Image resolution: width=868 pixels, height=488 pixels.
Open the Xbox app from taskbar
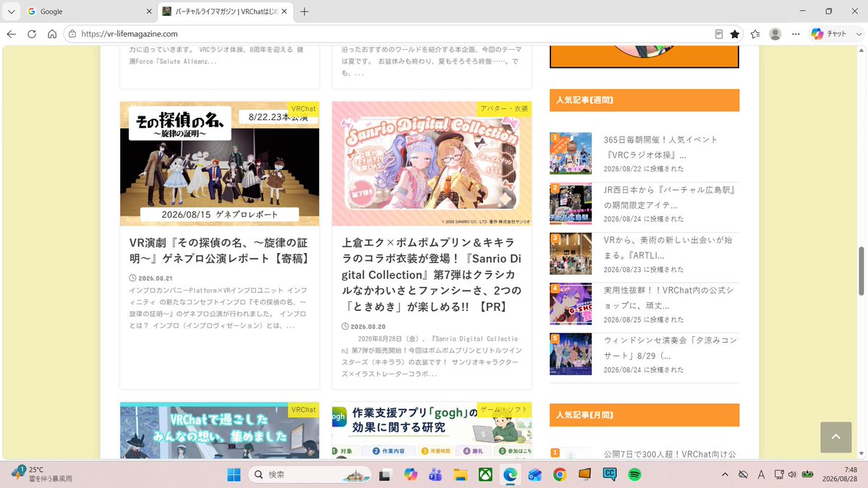pos(485,474)
